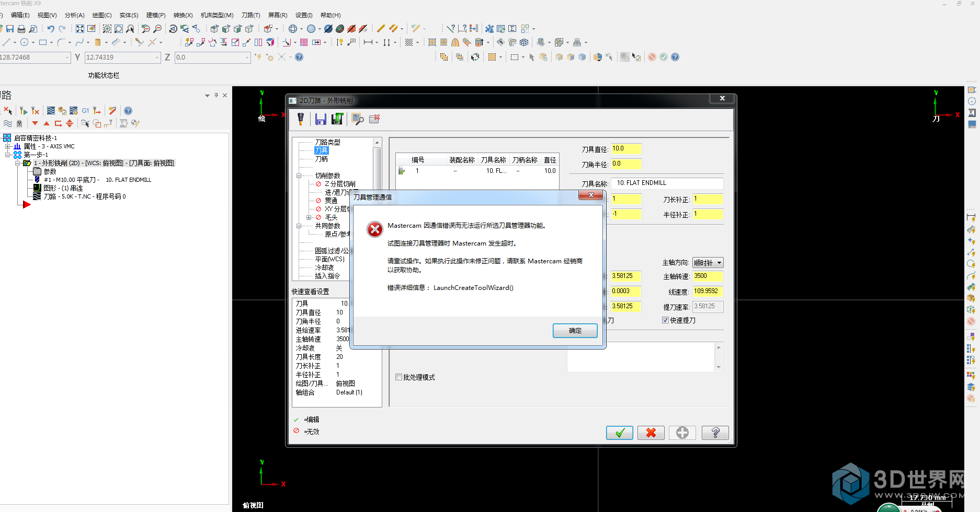
Task: Collapse 共同参数 tree node
Action: 299,226
